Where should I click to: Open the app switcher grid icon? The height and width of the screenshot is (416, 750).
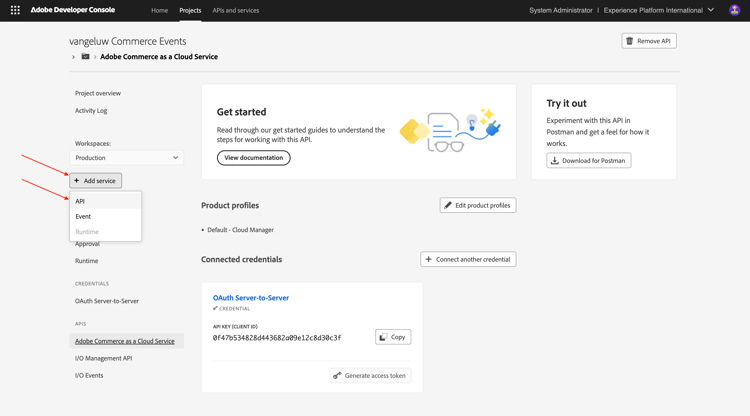click(x=15, y=10)
